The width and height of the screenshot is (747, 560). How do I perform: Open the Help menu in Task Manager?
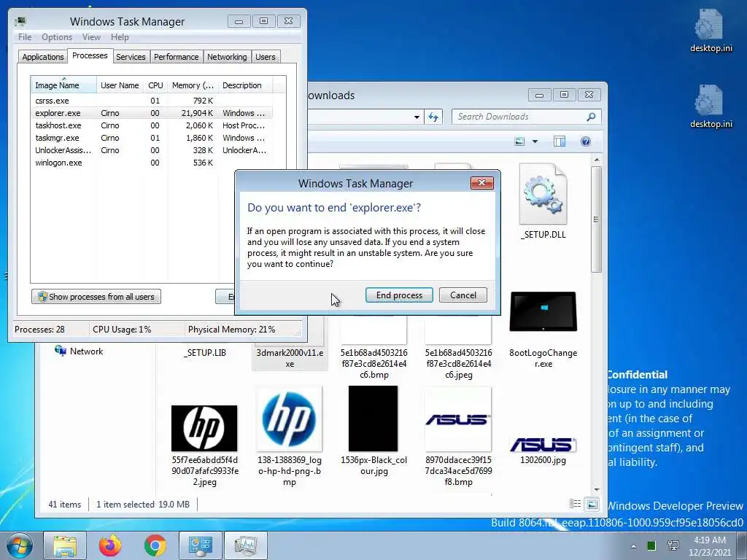(120, 37)
